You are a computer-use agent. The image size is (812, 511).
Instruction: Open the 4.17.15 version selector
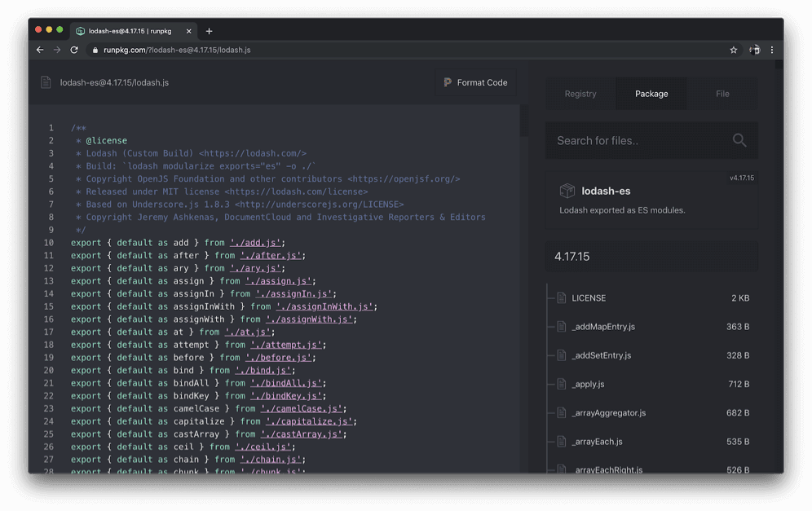coord(651,256)
